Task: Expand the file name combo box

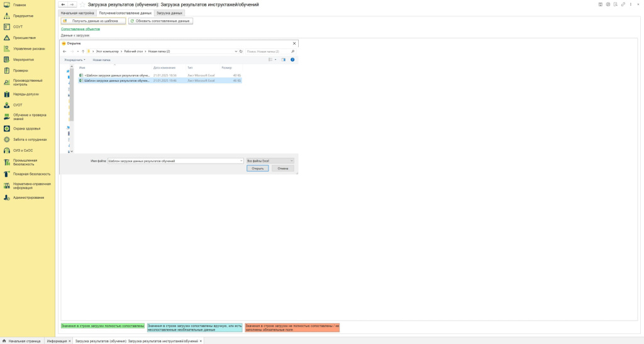Action: pyautogui.click(x=241, y=161)
